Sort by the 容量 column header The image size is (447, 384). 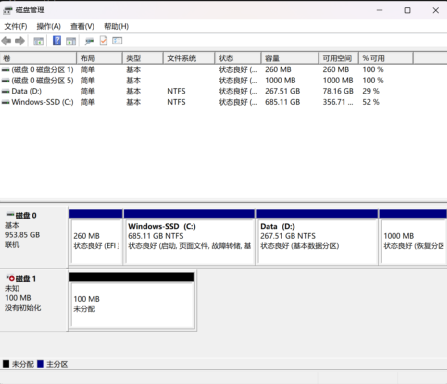(x=289, y=58)
